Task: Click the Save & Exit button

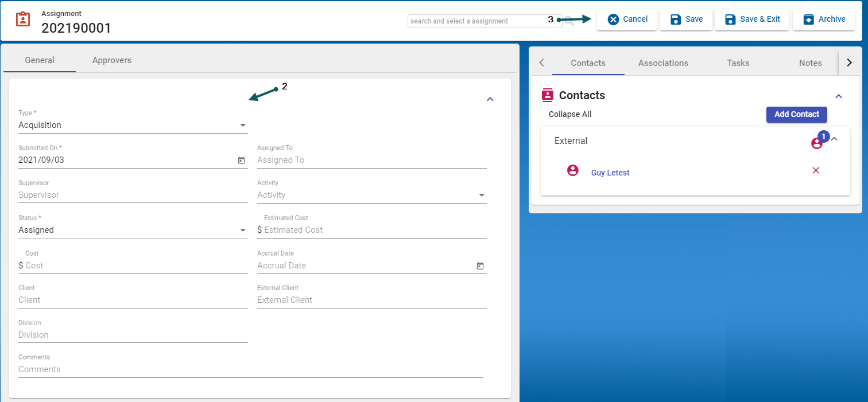Action: point(751,19)
